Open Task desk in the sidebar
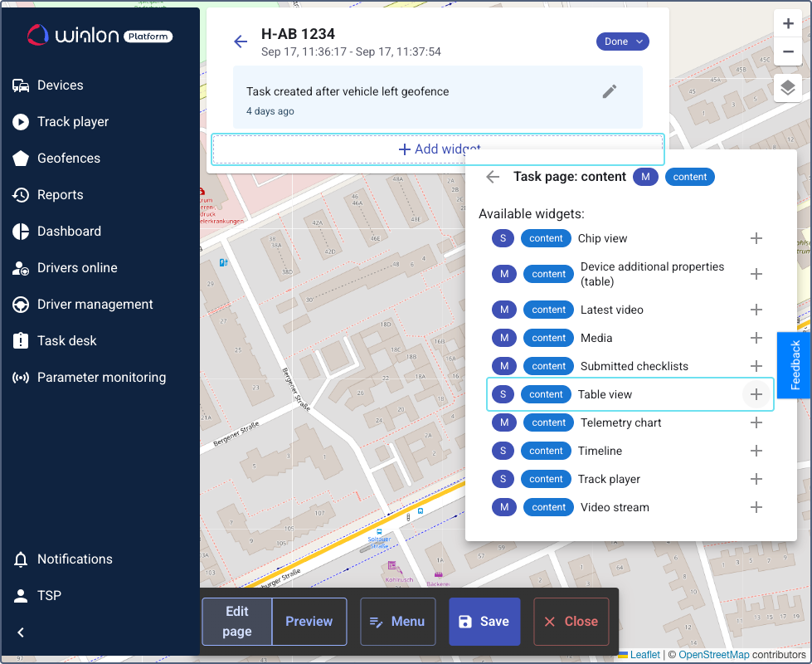The height and width of the screenshot is (664, 812). click(x=66, y=340)
